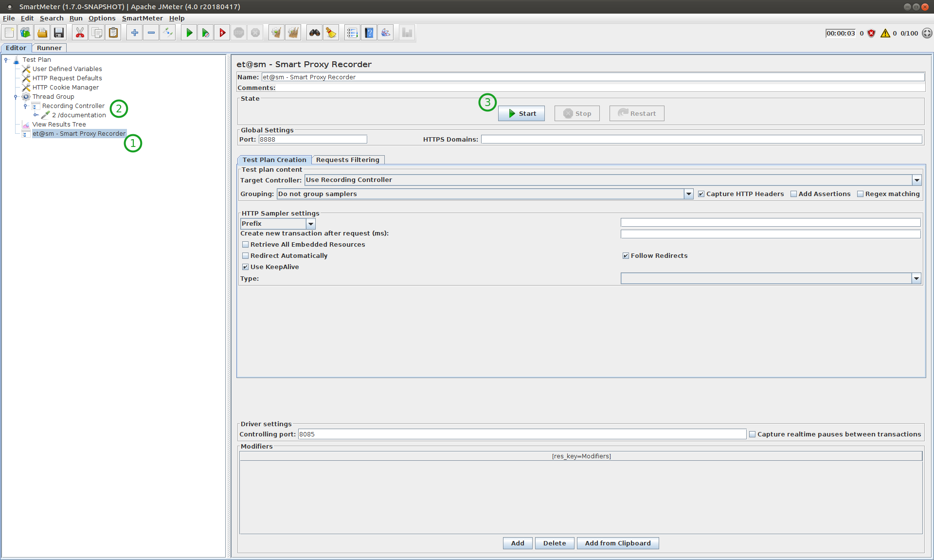Click the remote engine status icon
934x560 pixels.
pyautogui.click(x=927, y=33)
